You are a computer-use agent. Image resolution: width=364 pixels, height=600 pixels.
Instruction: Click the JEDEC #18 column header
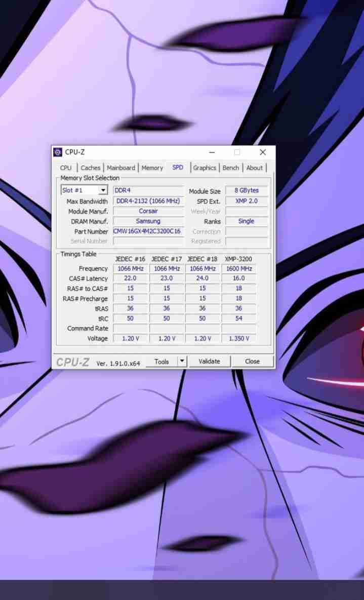(203, 259)
